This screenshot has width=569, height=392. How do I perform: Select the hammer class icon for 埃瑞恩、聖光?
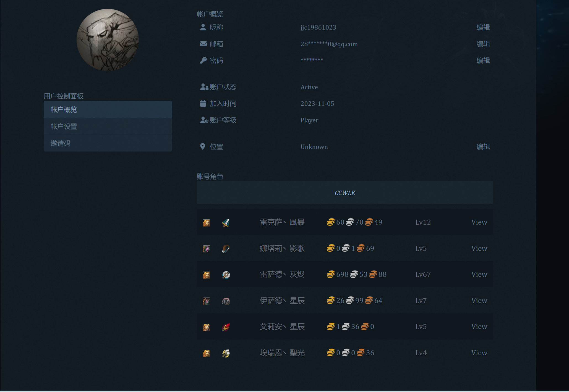click(x=225, y=352)
